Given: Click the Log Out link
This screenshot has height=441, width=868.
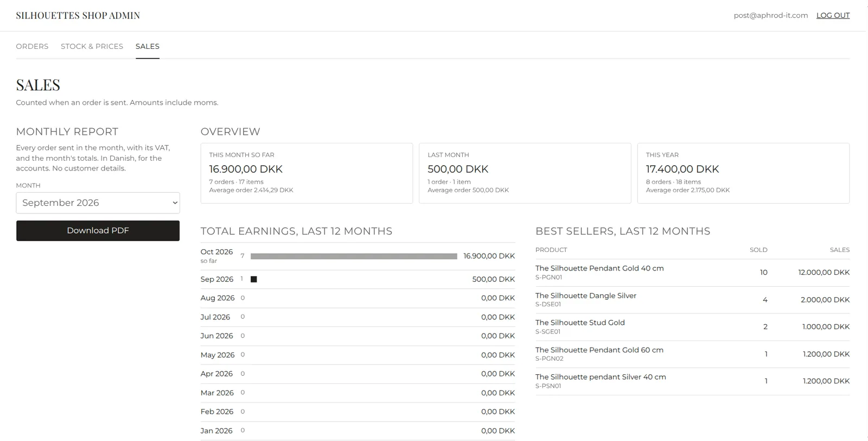Looking at the screenshot, I should (x=833, y=15).
